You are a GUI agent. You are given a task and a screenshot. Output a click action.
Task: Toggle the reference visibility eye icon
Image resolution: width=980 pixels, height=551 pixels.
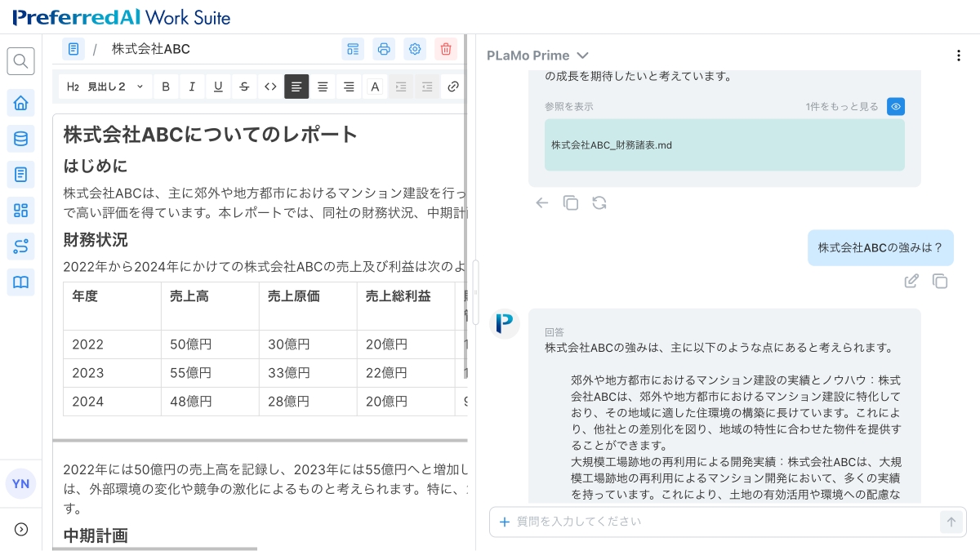(x=896, y=107)
